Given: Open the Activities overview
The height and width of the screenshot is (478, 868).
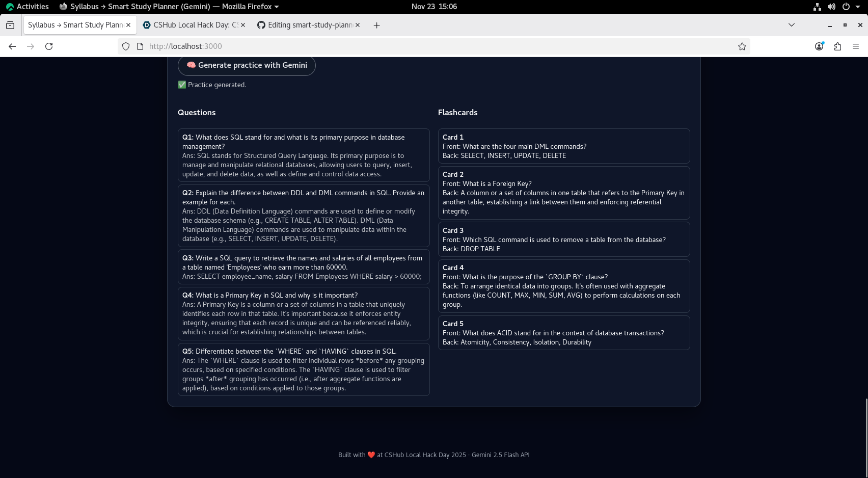Looking at the screenshot, I should (x=28, y=7).
